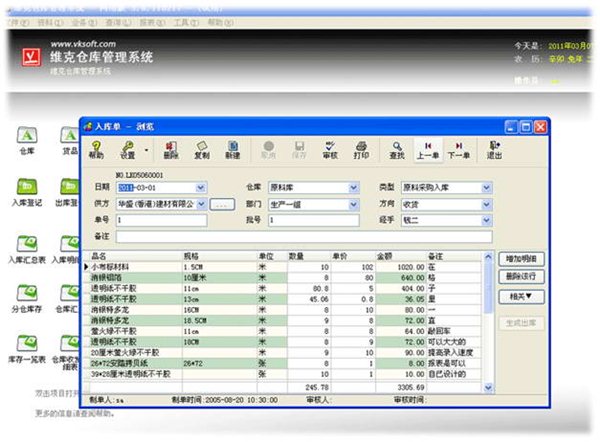Click into the 备注 remark field
The width and height of the screenshot is (600, 442).
coord(304,236)
